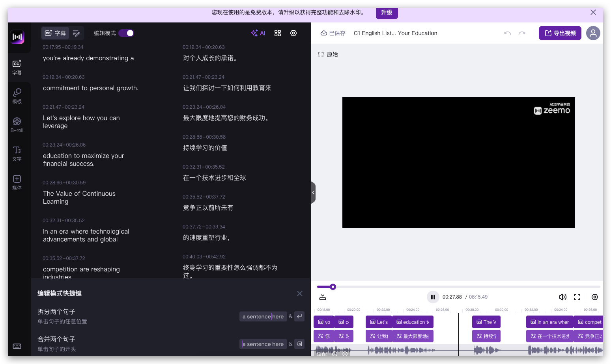Select the 'compet' caption clip on timeline
Screen dimensions: 611x364
tap(589, 322)
